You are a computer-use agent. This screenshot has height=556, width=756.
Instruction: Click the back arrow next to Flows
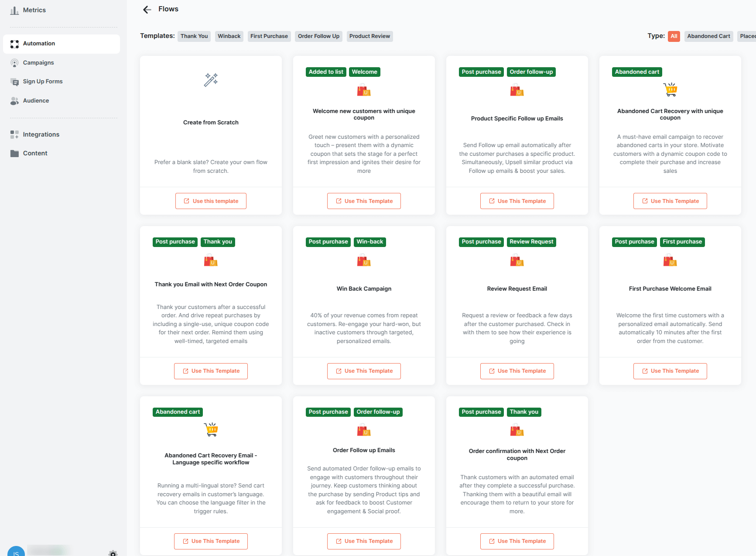coord(147,9)
